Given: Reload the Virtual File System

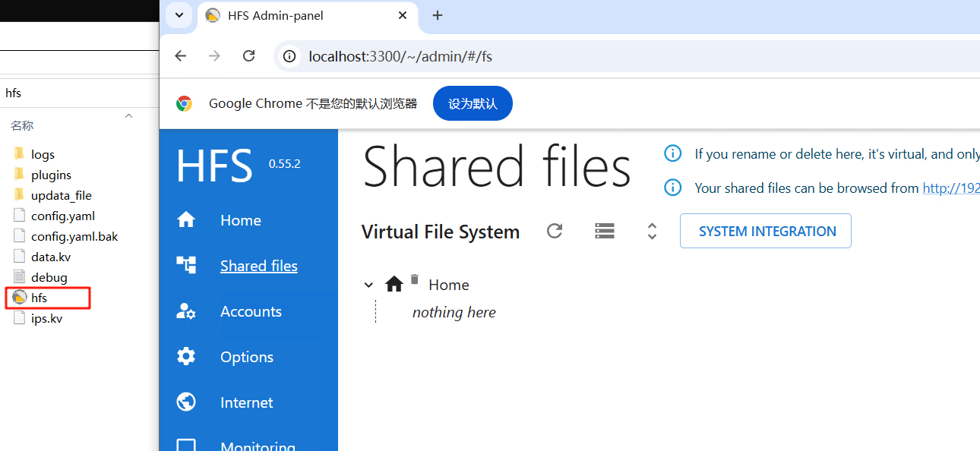Looking at the screenshot, I should [555, 231].
